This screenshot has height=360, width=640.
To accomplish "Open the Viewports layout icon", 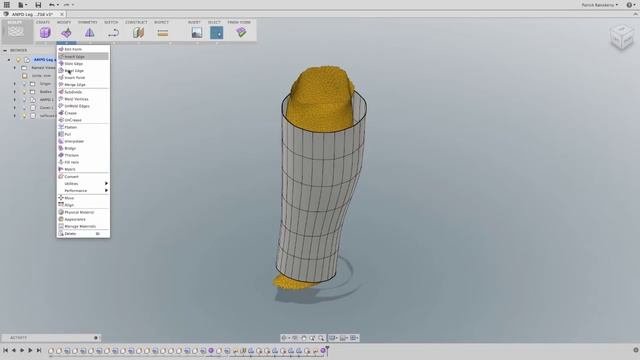I will tap(354, 338).
